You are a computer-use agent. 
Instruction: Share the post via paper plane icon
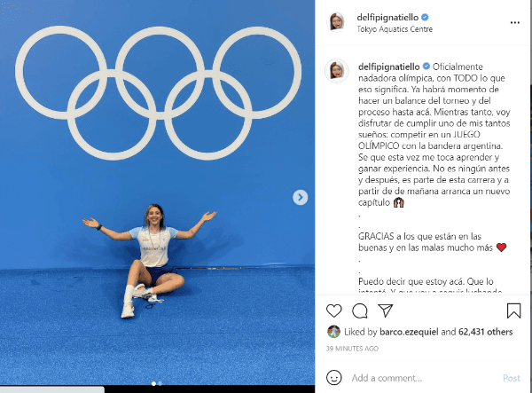click(x=386, y=310)
